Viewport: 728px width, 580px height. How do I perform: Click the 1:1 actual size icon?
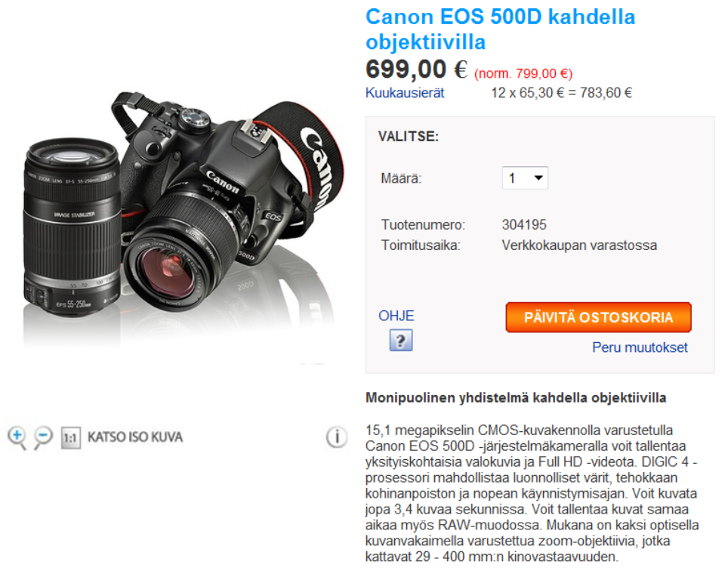pyautogui.click(x=70, y=438)
